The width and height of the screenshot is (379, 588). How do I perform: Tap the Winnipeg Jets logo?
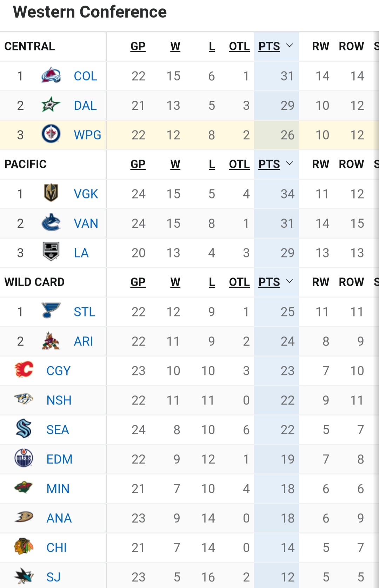[x=51, y=134]
